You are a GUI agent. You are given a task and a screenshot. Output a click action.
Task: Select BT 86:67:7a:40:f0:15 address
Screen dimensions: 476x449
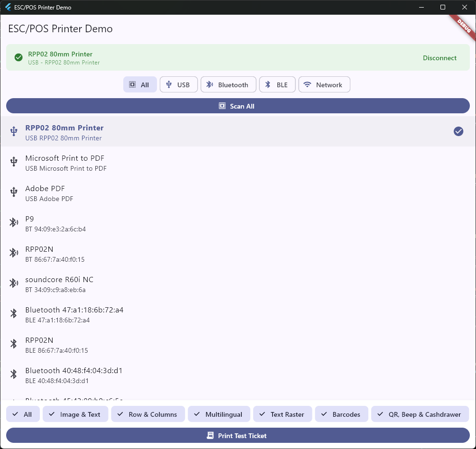pos(55,259)
